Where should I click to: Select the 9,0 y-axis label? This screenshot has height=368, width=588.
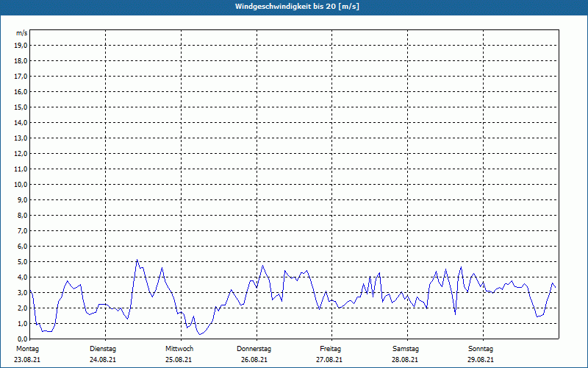pos(23,199)
